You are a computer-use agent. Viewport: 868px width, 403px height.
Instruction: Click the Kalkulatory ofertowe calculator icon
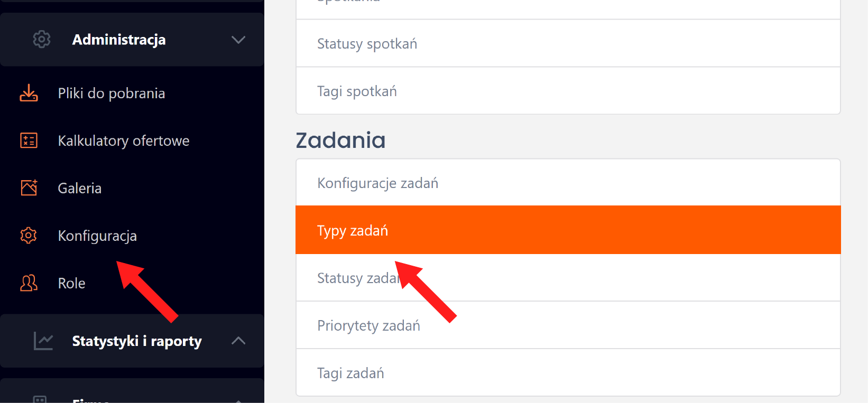tap(29, 140)
